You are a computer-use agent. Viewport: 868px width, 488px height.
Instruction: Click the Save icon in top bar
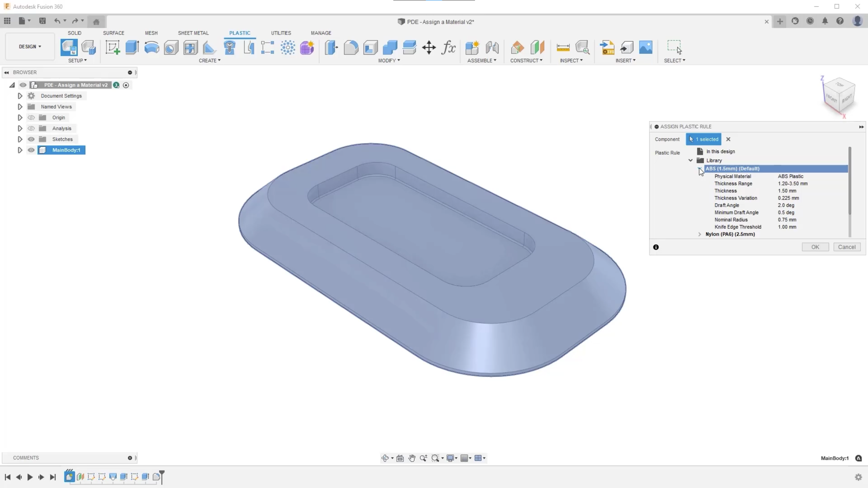pos(42,21)
